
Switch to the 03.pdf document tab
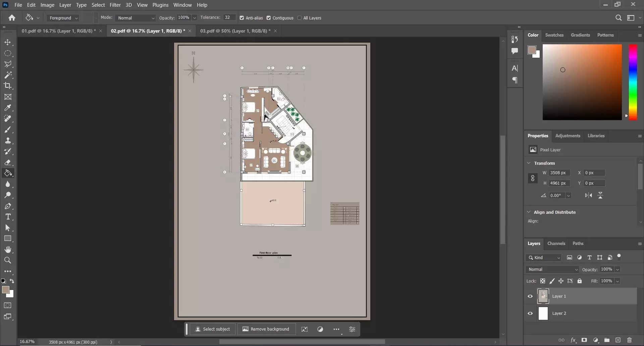(235, 31)
